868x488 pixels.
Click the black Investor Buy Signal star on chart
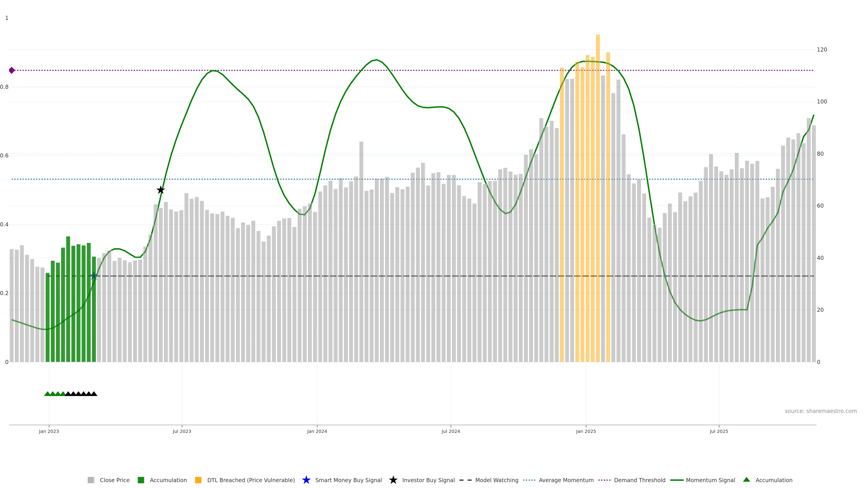161,190
